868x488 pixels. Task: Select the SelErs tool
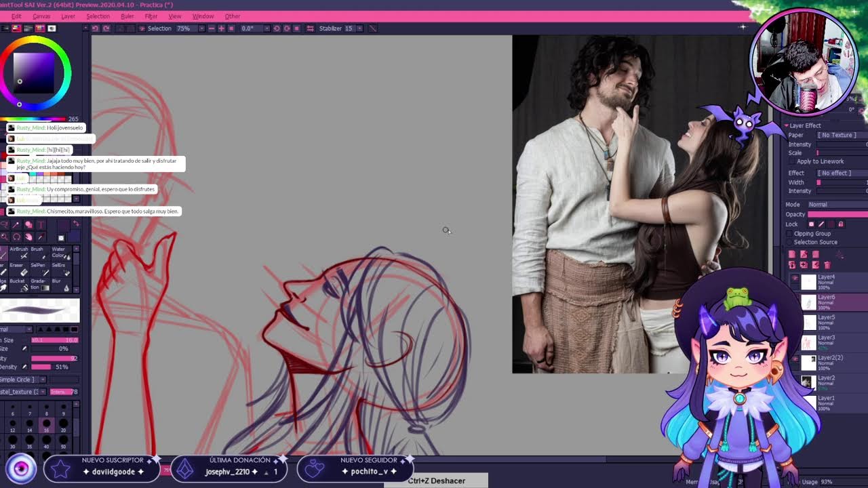coord(60,269)
